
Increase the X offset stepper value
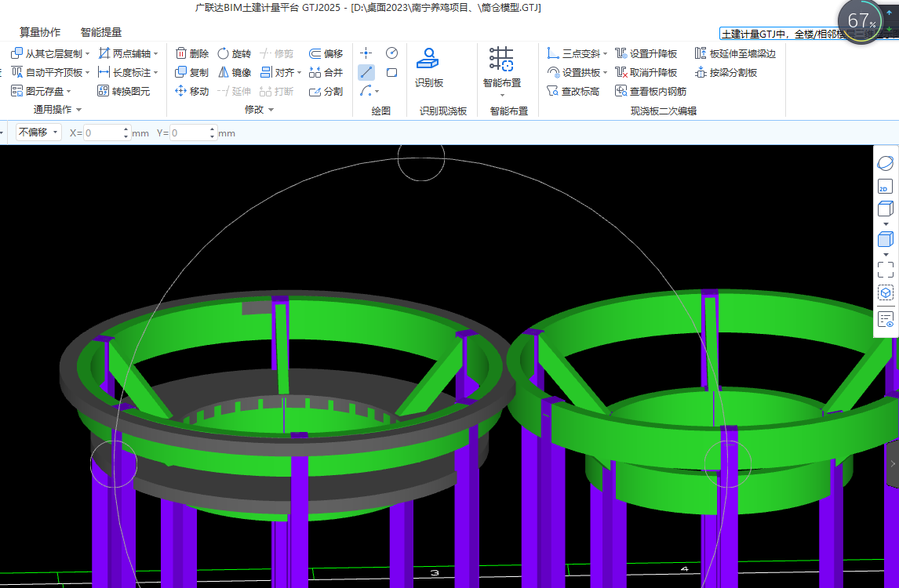126,129
